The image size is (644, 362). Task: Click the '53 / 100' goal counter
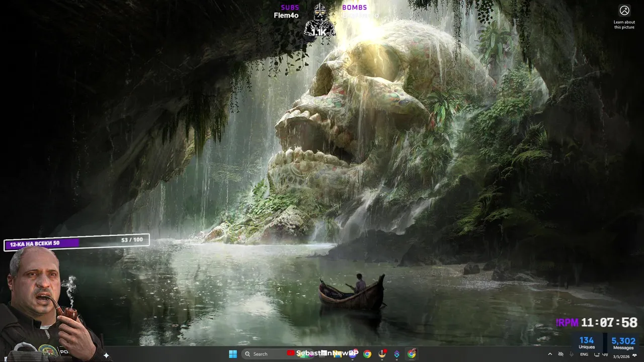click(x=132, y=240)
